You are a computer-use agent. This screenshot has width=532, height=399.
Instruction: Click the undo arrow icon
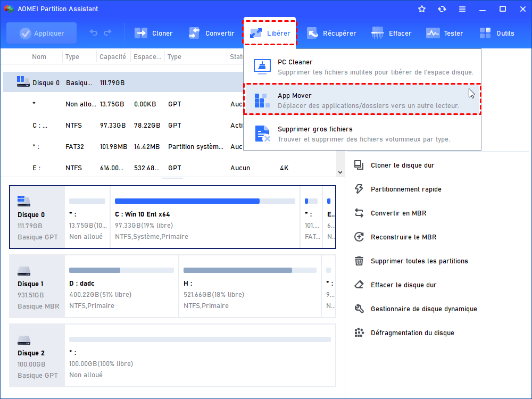point(93,33)
